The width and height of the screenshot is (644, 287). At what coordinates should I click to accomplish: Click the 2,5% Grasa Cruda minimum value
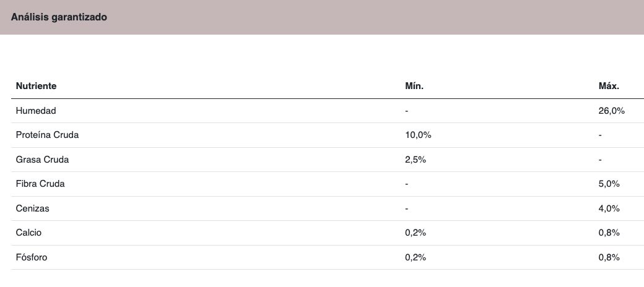[x=416, y=160]
